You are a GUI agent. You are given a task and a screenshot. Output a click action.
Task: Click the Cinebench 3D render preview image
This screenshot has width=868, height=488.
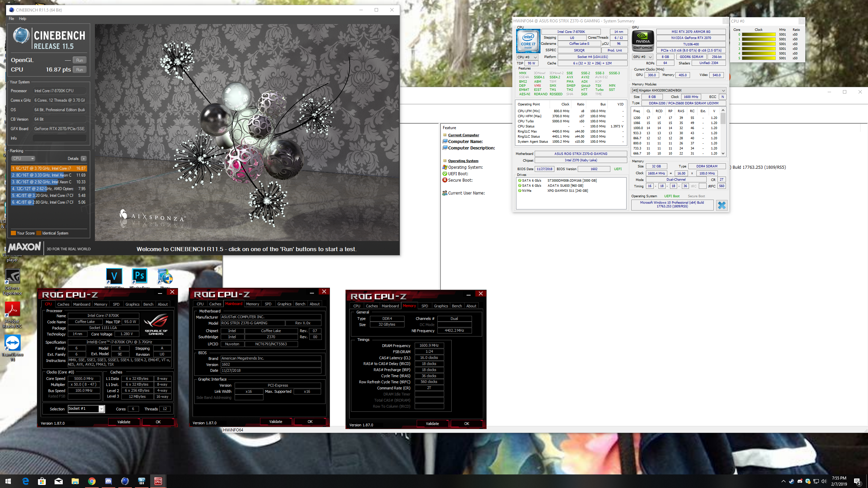[x=247, y=132]
